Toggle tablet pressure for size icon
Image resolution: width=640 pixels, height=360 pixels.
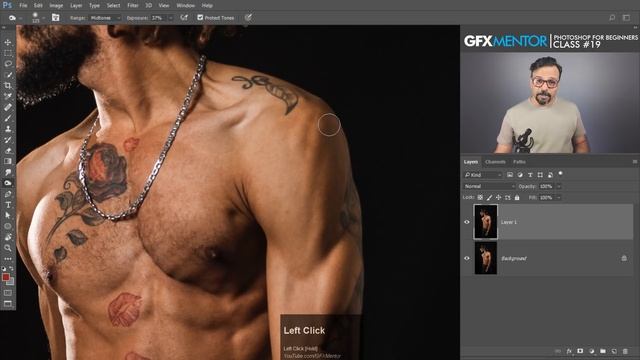[x=248, y=18]
